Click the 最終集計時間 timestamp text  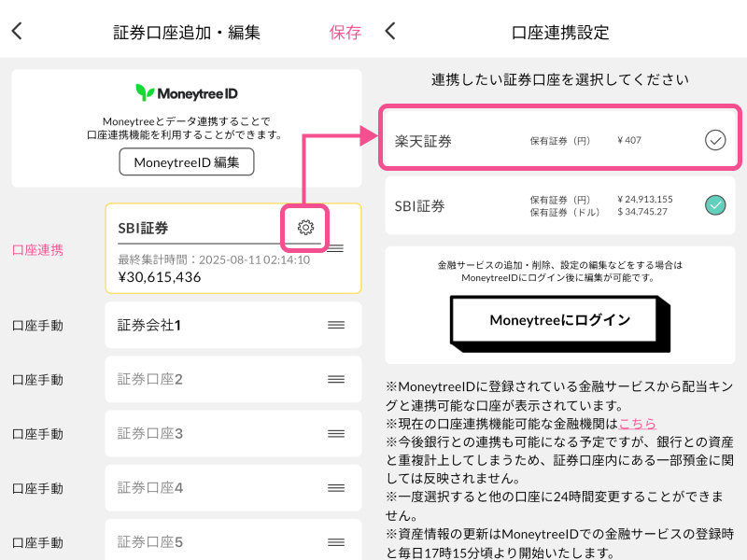pos(214,259)
